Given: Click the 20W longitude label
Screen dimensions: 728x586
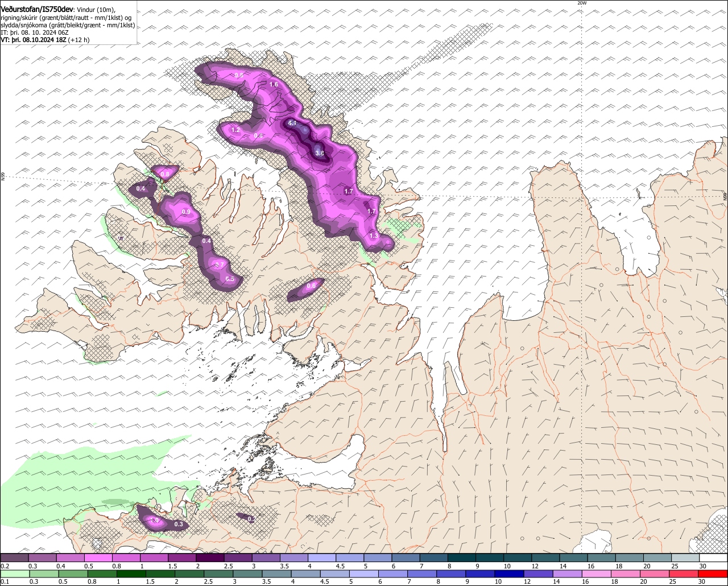Looking at the screenshot, I should pyautogui.click(x=581, y=3).
